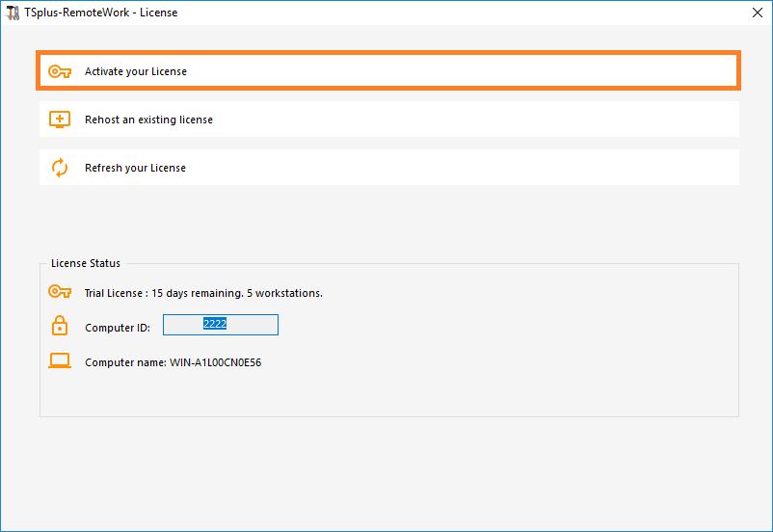Click the 'TSplus-RemoteWork - License' window title
773x532 pixels.
tap(101, 13)
